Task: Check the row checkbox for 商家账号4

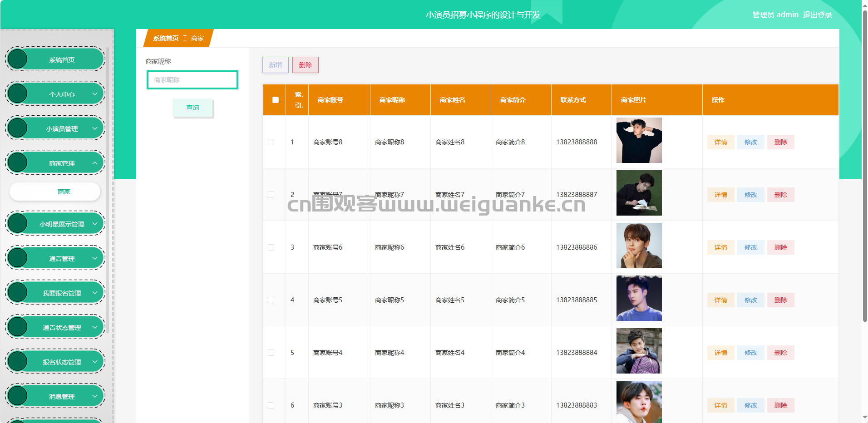Action: click(271, 353)
